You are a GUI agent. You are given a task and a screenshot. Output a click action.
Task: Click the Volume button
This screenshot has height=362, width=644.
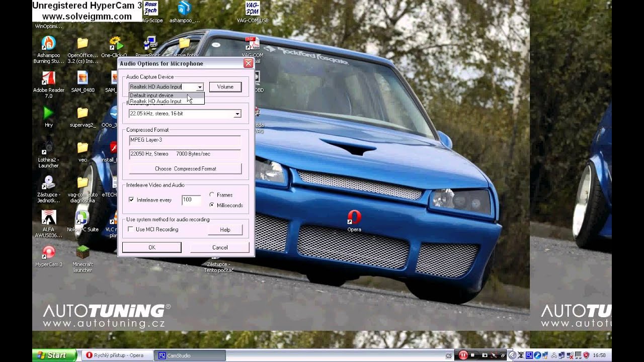(x=225, y=87)
